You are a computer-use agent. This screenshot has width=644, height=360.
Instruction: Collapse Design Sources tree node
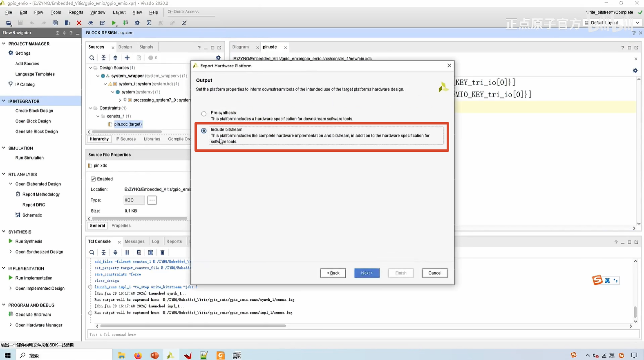click(x=90, y=68)
